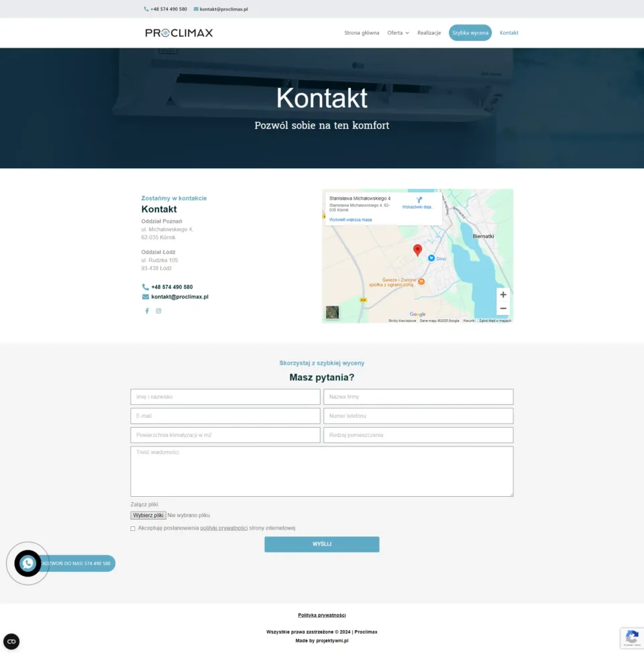Go to Strona główna menu item
The width and height of the screenshot is (644, 653).
pos(362,33)
